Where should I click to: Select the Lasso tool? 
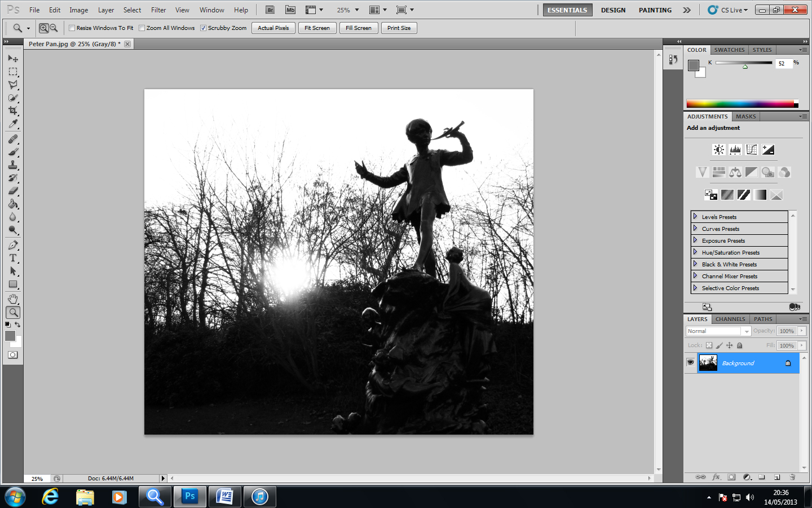click(x=13, y=85)
